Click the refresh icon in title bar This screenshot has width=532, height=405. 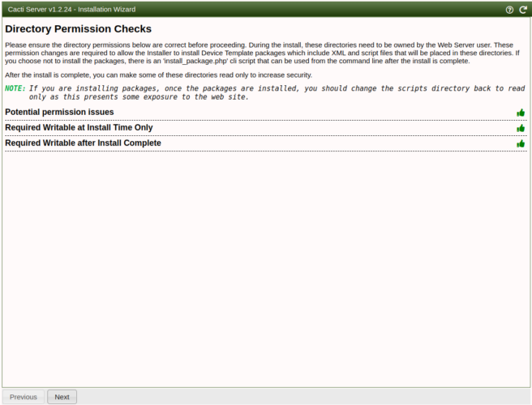point(523,10)
